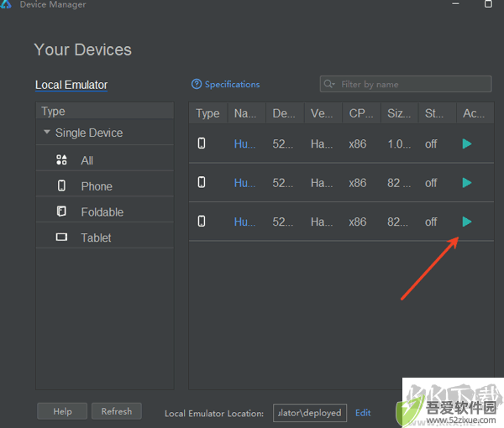Click the Refresh button
The image size is (504, 428).
click(117, 411)
